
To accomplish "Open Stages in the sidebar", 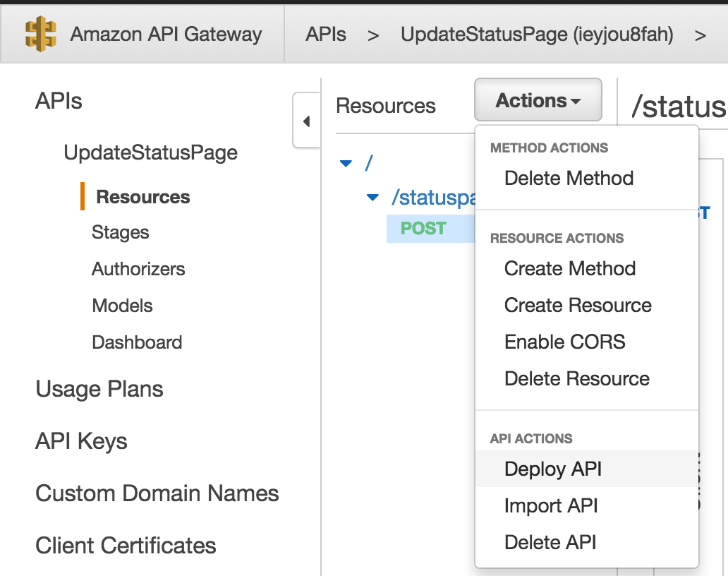I will click(x=120, y=232).
